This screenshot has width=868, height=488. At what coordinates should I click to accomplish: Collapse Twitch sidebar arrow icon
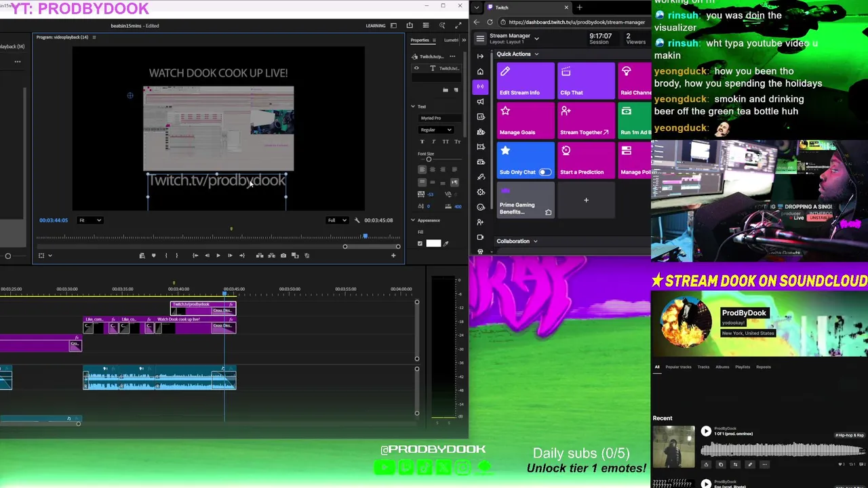[x=480, y=56]
